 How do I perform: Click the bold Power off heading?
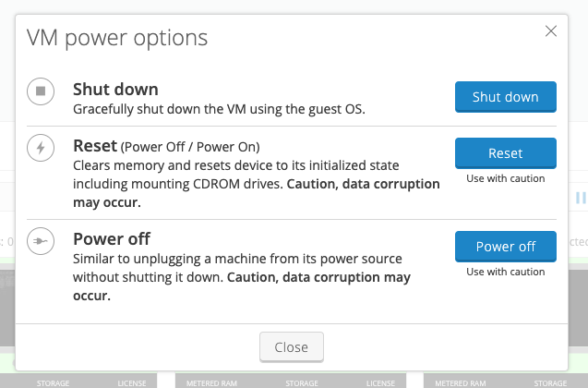(112, 238)
